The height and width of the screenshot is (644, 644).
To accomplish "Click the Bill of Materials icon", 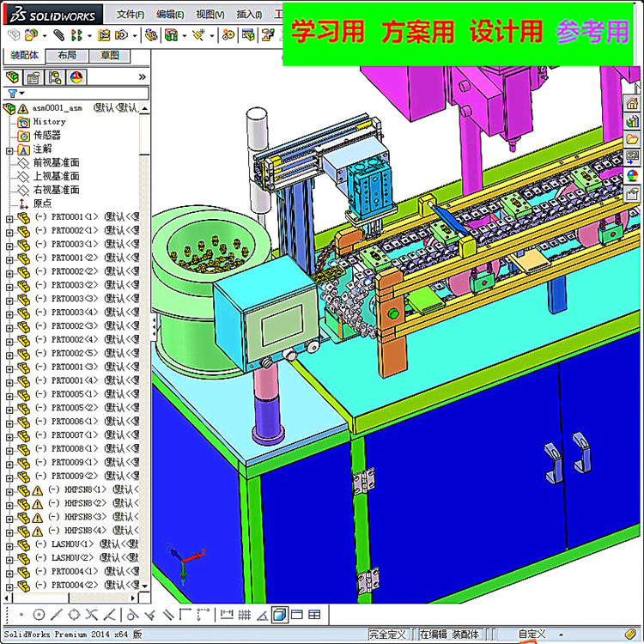I will tap(248, 35).
